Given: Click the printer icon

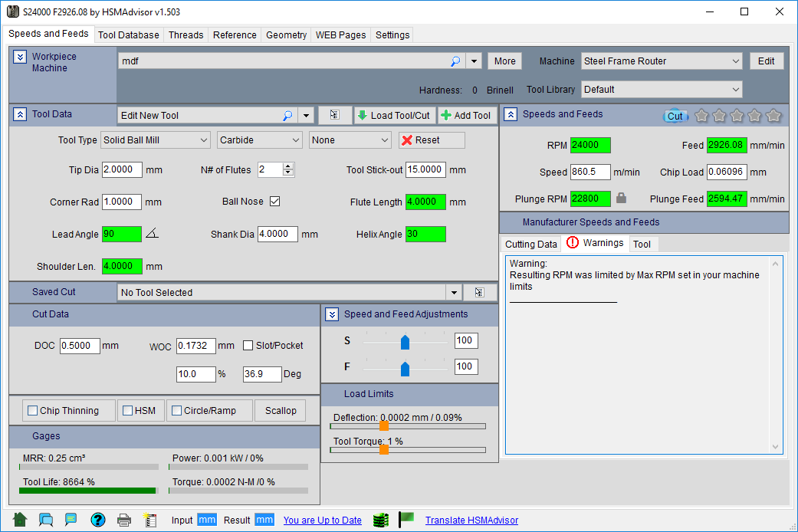Looking at the screenshot, I should coord(123,520).
